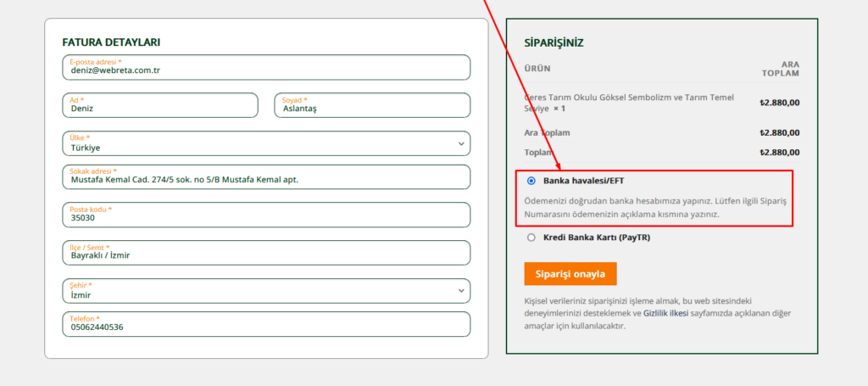This screenshot has width=868, height=386.
Task: Click into the Ad field containing Deniz
Action: pyautogui.click(x=160, y=106)
